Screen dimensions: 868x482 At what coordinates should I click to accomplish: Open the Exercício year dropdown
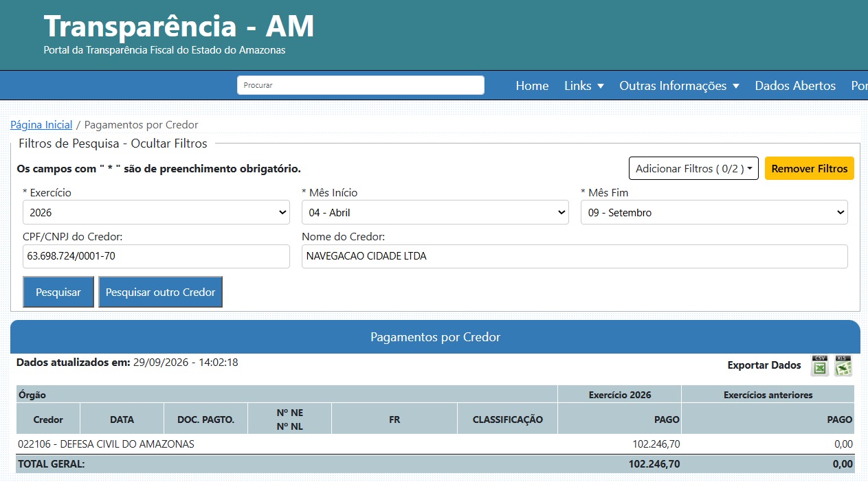click(x=156, y=212)
